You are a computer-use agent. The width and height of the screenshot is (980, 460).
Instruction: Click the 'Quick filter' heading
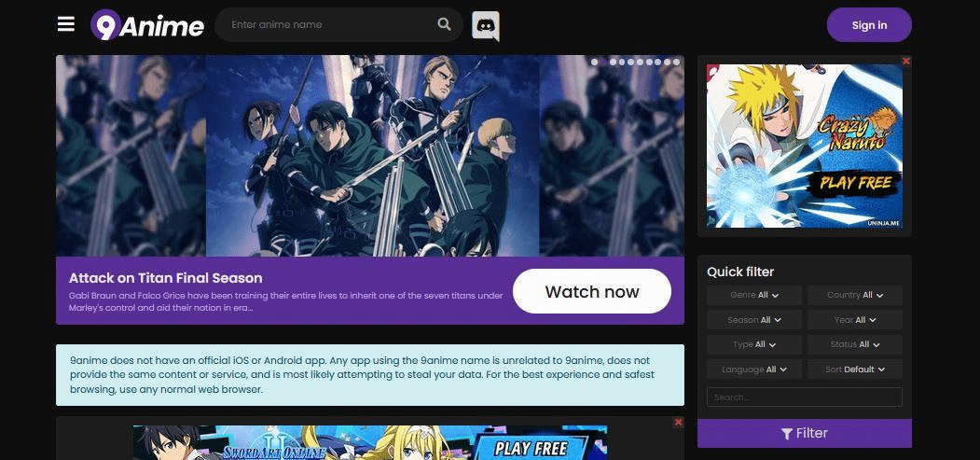point(740,272)
